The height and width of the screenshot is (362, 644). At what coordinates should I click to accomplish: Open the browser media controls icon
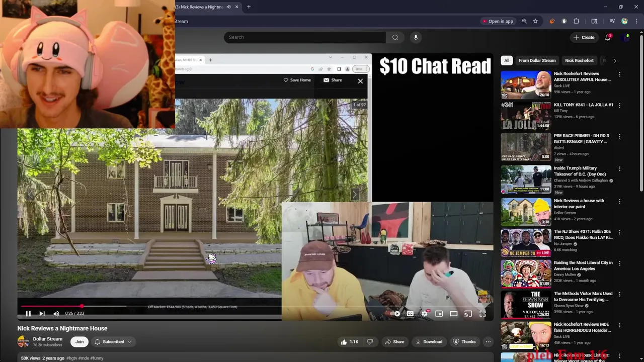click(x=612, y=21)
